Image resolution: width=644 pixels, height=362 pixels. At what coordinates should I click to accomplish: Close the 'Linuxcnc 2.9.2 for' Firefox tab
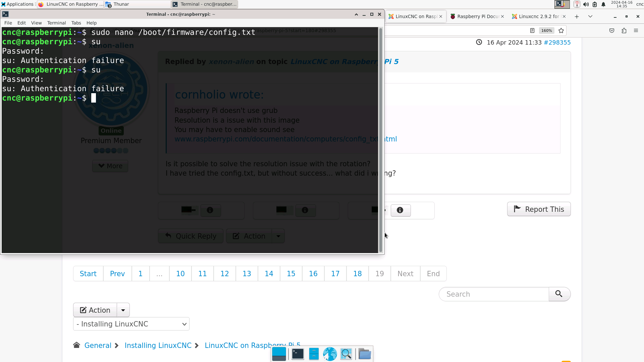(x=564, y=16)
